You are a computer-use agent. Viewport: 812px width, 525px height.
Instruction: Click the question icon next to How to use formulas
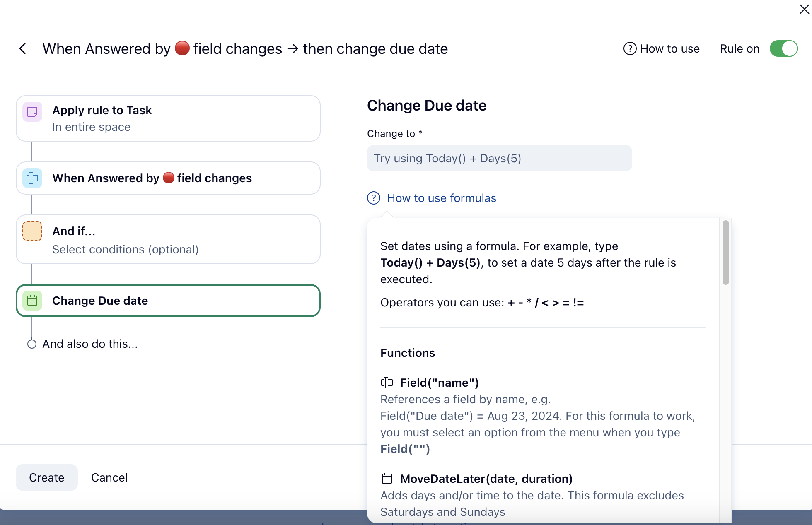click(x=374, y=198)
